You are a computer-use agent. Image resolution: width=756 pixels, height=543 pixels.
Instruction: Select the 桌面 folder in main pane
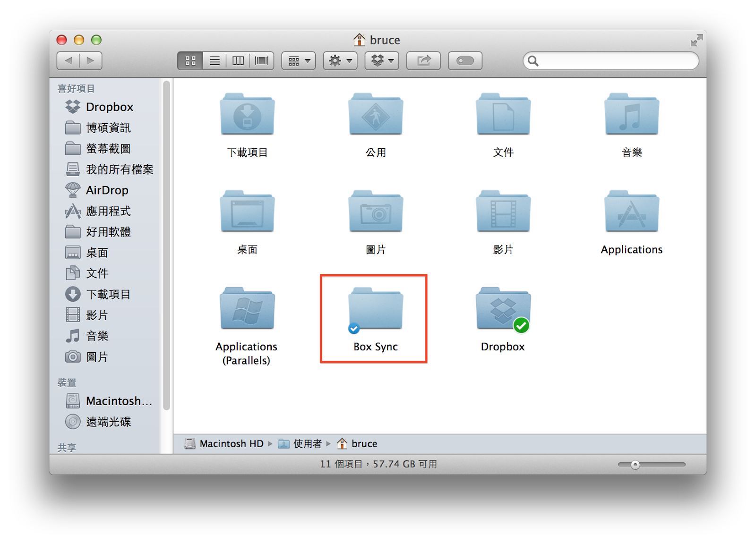[247, 211]
